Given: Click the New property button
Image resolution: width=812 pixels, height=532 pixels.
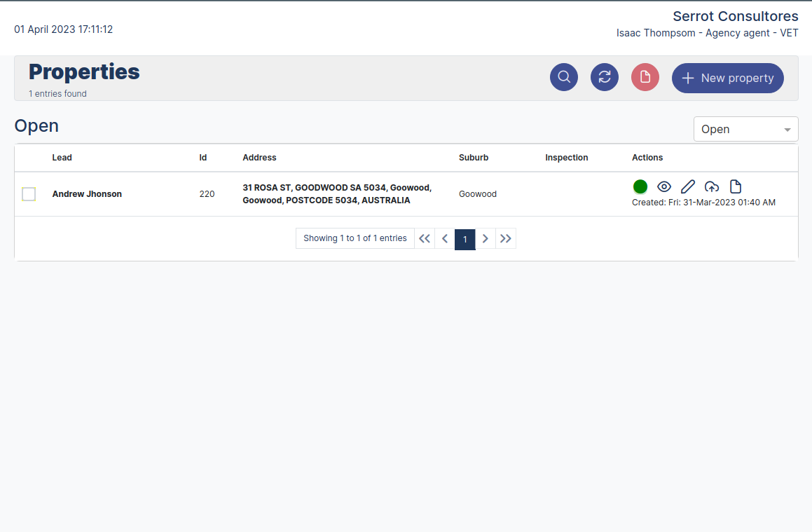Looking at the screenshot, I should tap(727, 78).
